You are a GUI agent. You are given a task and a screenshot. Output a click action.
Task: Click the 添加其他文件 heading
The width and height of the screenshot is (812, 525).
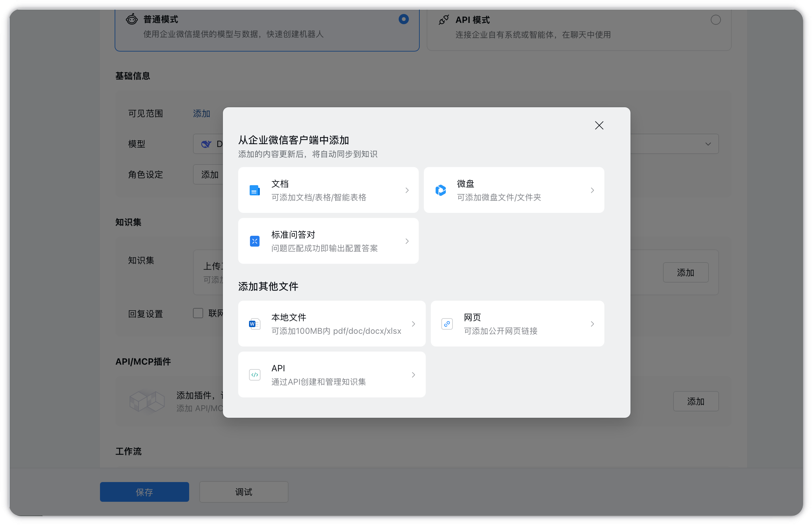tap(268, 286)
